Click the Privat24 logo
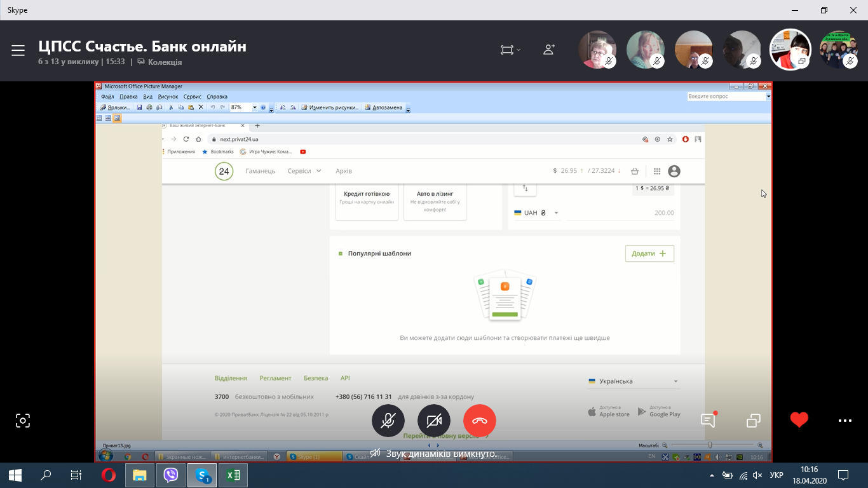868x488 pixels. [224, 171]
